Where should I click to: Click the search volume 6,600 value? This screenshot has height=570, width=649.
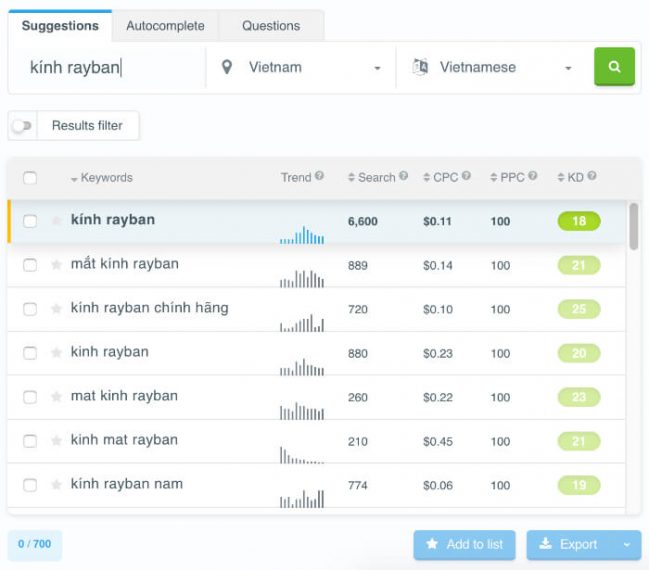coord(363,221)
